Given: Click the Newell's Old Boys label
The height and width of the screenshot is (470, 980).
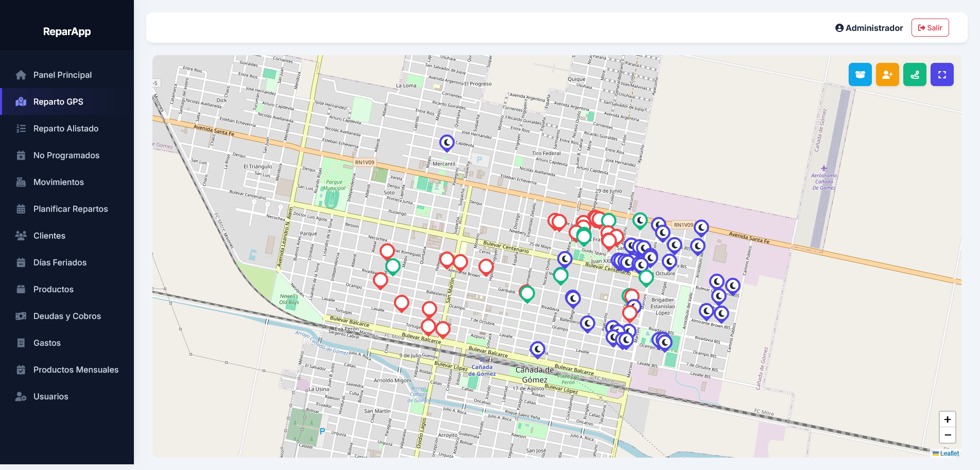Looking at the screenshot, I should pyautogui.click(x=289, y=299).
